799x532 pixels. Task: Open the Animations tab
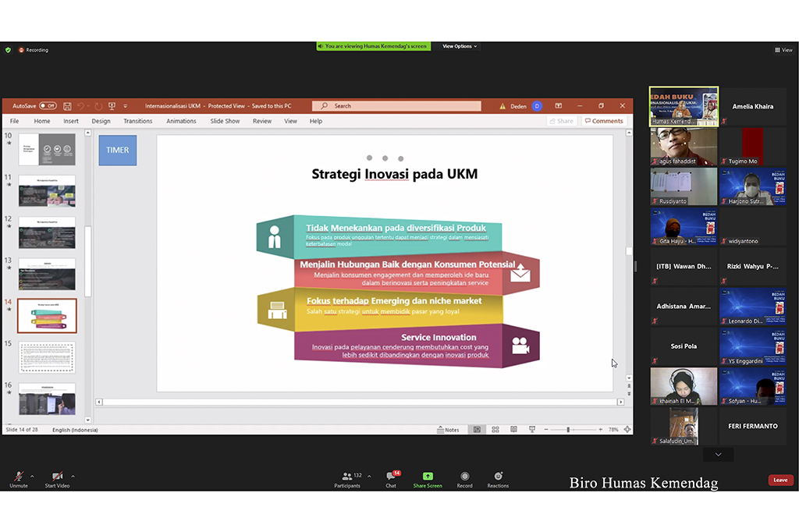[x=181, y=121]
